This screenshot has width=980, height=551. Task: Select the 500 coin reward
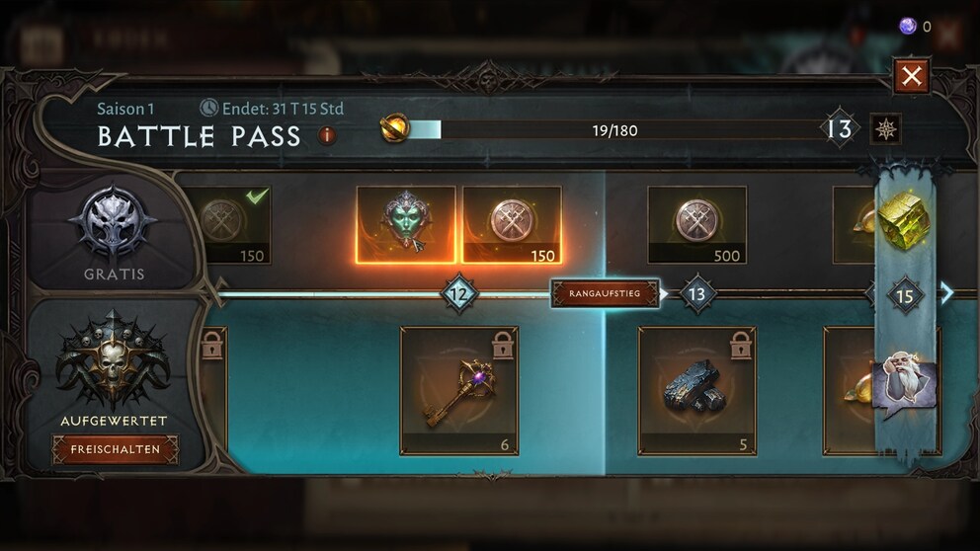point(696,225)
